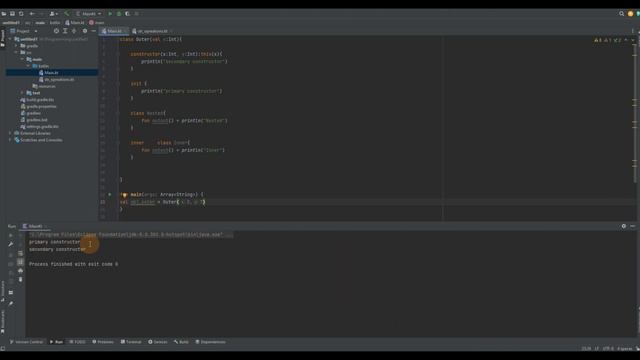Click the Save All toolbar icon

12,13
